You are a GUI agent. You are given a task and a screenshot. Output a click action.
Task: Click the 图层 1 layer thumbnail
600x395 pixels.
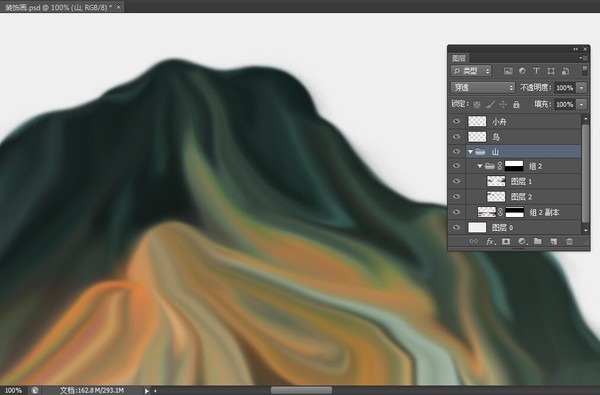pos(496,181)
